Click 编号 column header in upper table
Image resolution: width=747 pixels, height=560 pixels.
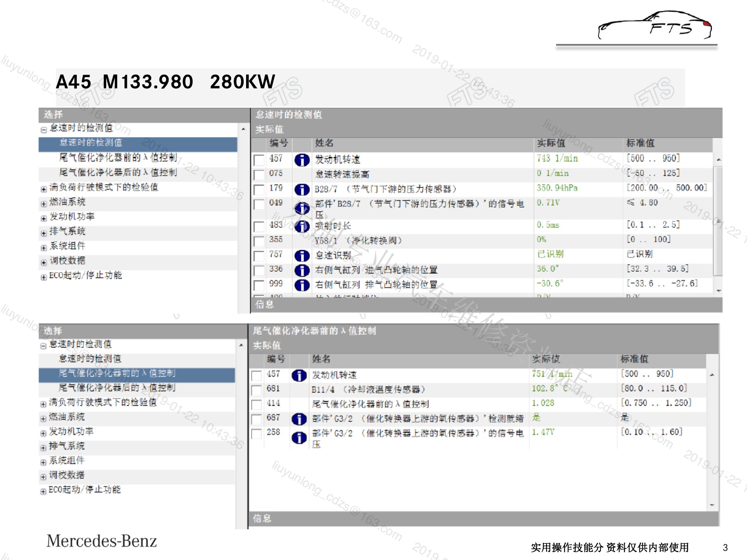(279, 144)
